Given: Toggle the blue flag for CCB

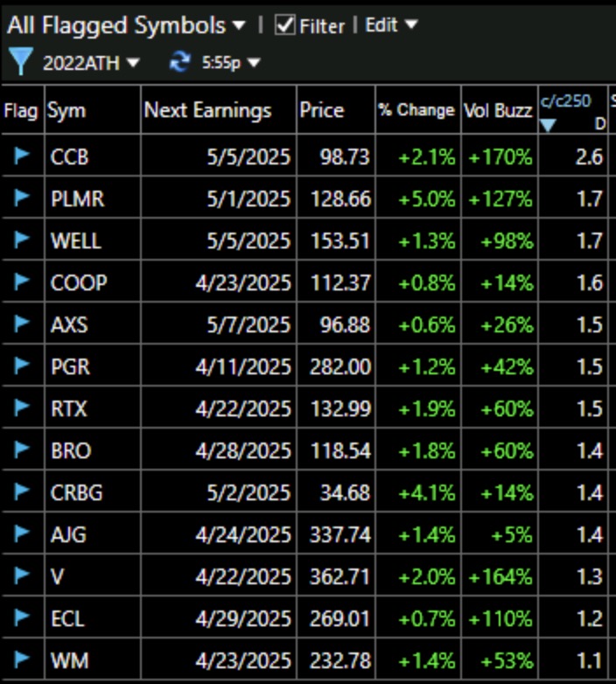Looking at the screenshot, I should point(22,156).
